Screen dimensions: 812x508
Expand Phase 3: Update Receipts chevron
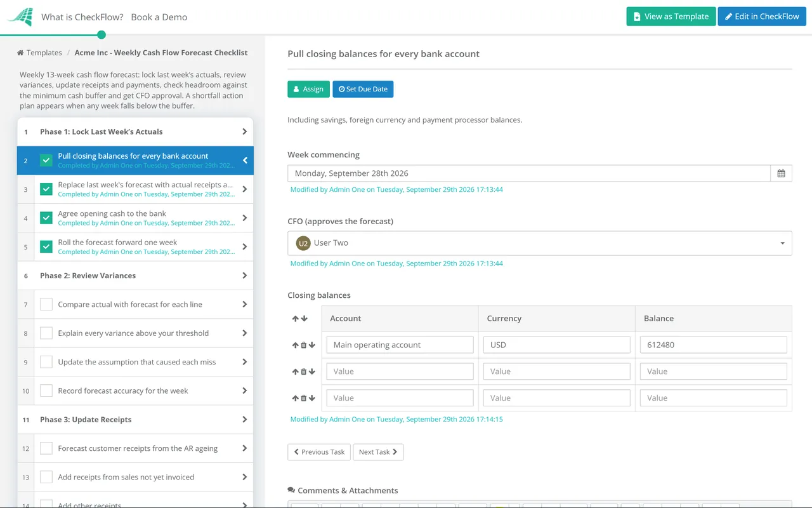245,420
